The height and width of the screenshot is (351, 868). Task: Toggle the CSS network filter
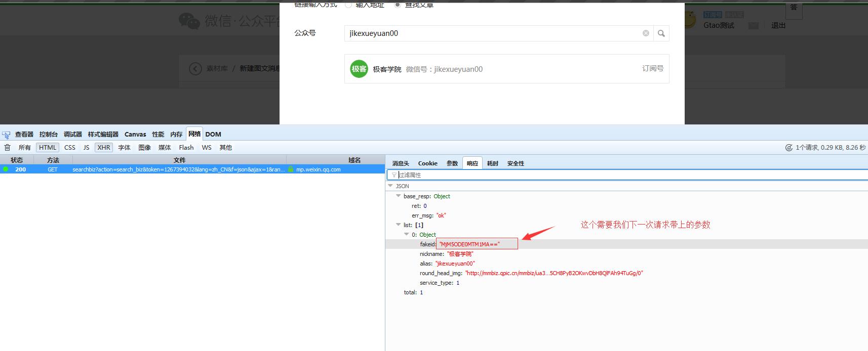click(x=70, y=148)
